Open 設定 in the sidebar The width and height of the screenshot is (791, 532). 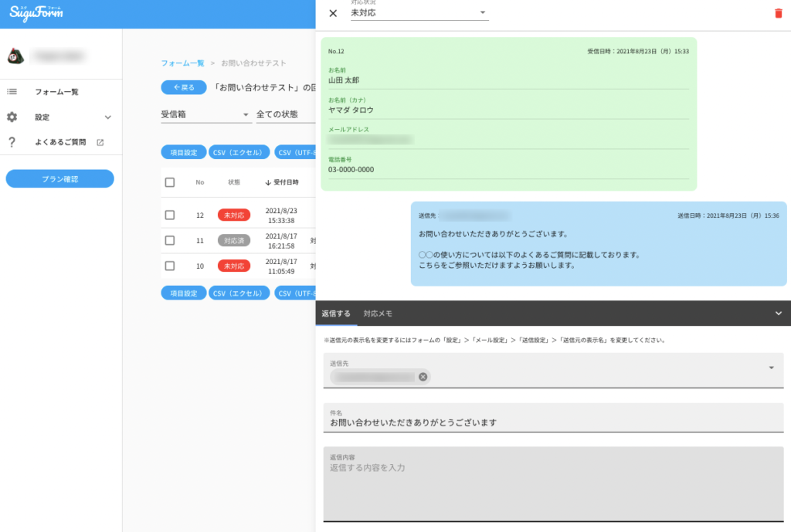(60, 117)
